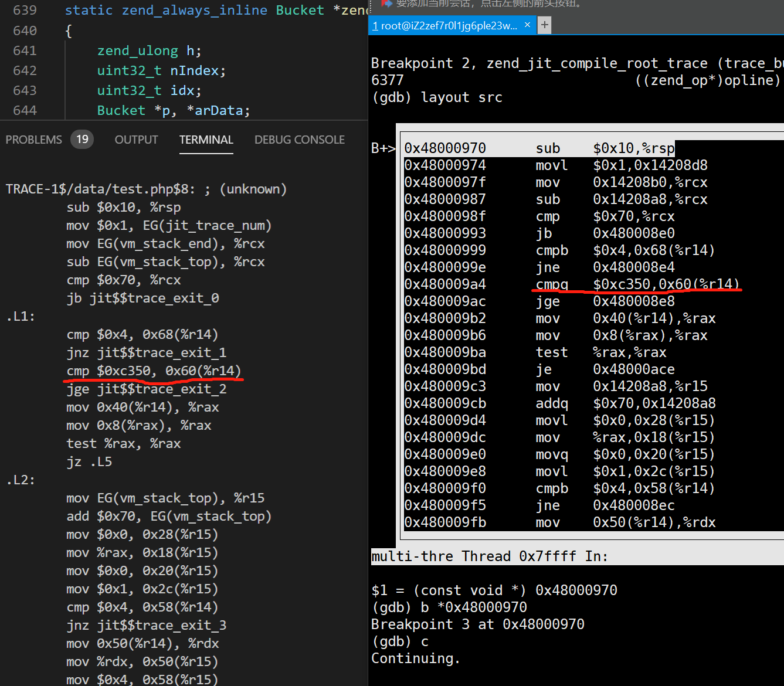Click 'Breakpoint 2, zend_jit_compile_root_trace' gdb line
The height and width of the screenshot is (686, 784).
(577, 63)
